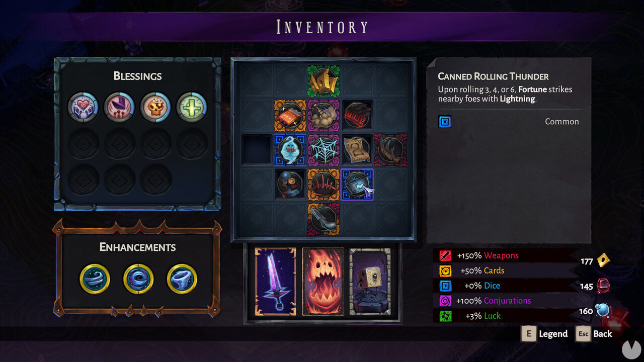644x362 pixels.
Task: Select the first swirl enhancement icon
Action: pyautogui.click(x=95, y=279)
